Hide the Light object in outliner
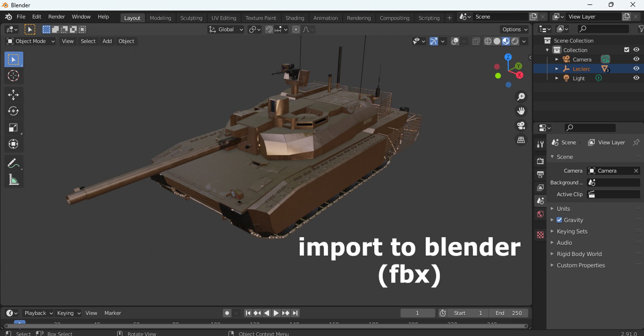Image resolution: width=644 pixels, height=336 pixels. (x=636, y=78)
